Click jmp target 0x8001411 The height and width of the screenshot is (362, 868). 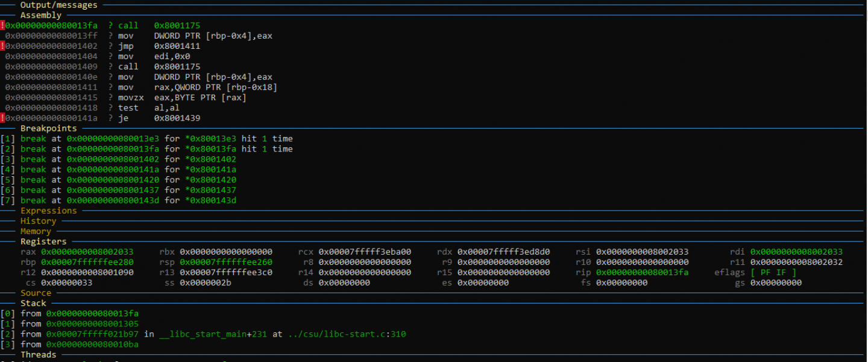(177, 46)
